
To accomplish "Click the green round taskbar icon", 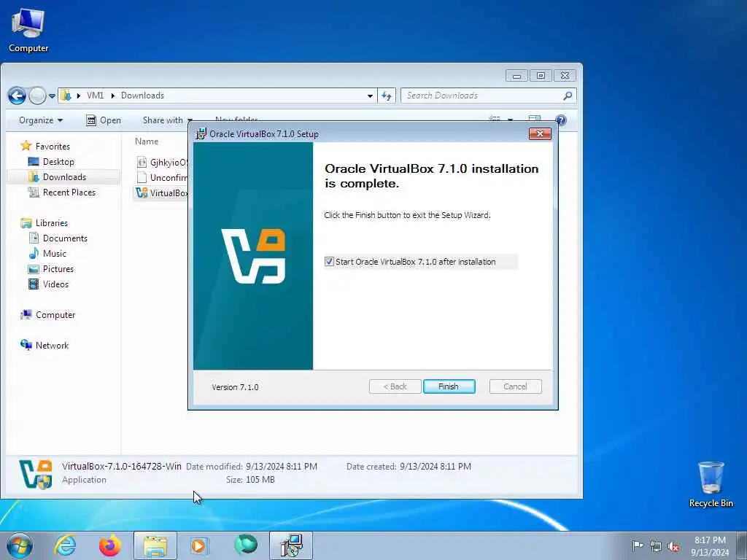I will [246, 545].
